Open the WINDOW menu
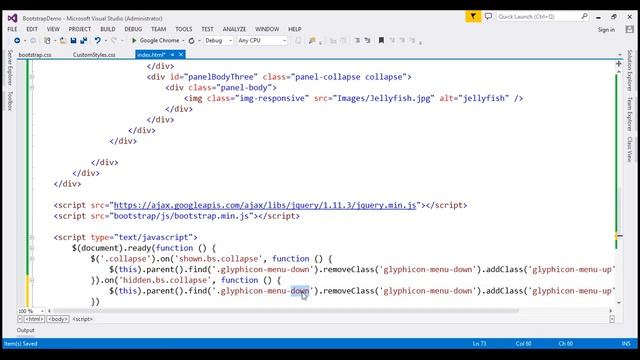Screen dimensions: 640x360 click(x=267, y=29)
